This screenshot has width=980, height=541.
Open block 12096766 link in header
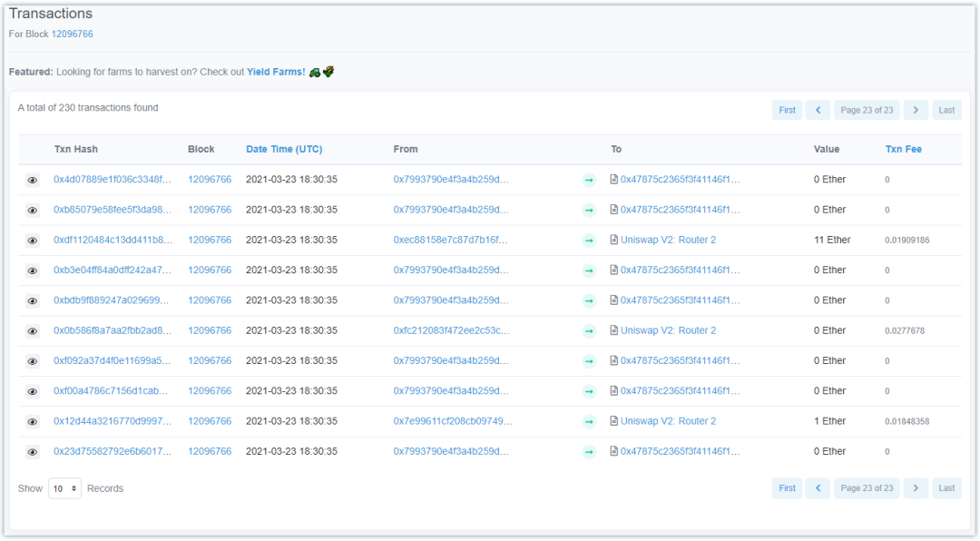pyautogui.click(x=72, y=34)
